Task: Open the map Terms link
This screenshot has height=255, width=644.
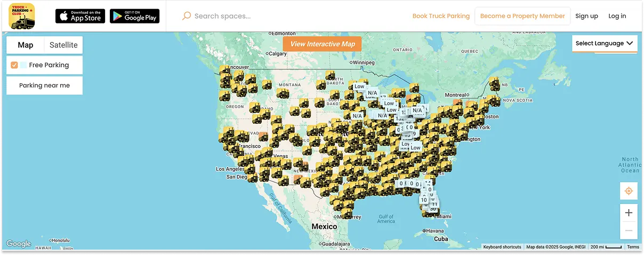Action: coord(633,247)
